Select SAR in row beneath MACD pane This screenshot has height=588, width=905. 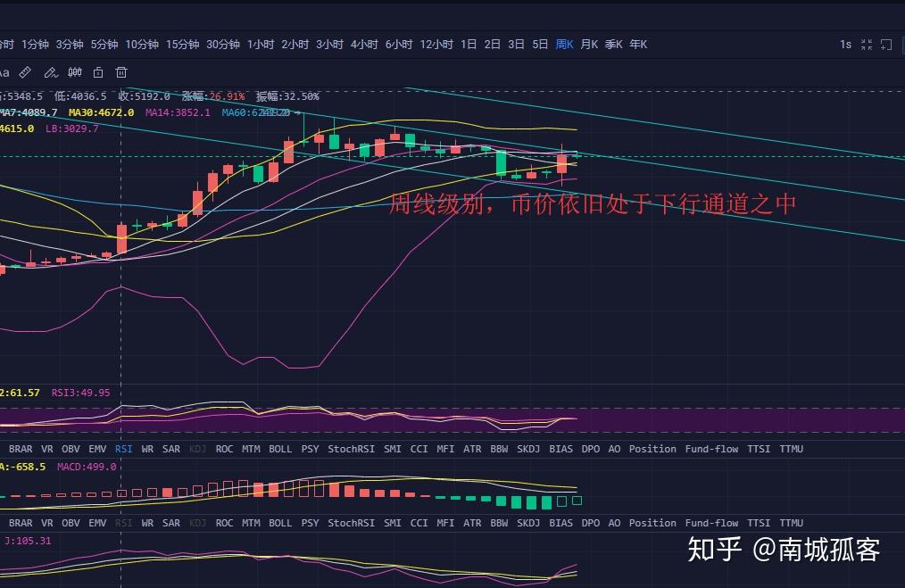click(170, 524)
